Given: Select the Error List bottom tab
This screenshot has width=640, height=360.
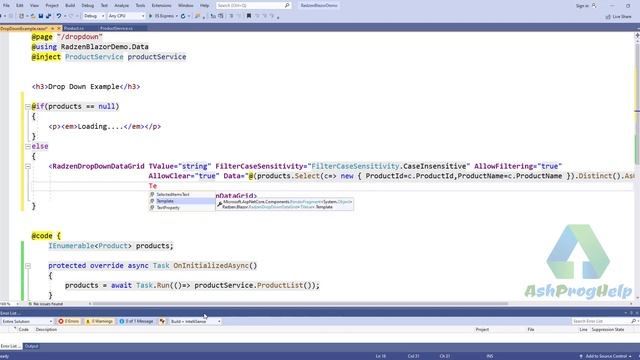Looking at the screenshot, I should point(11,346).
